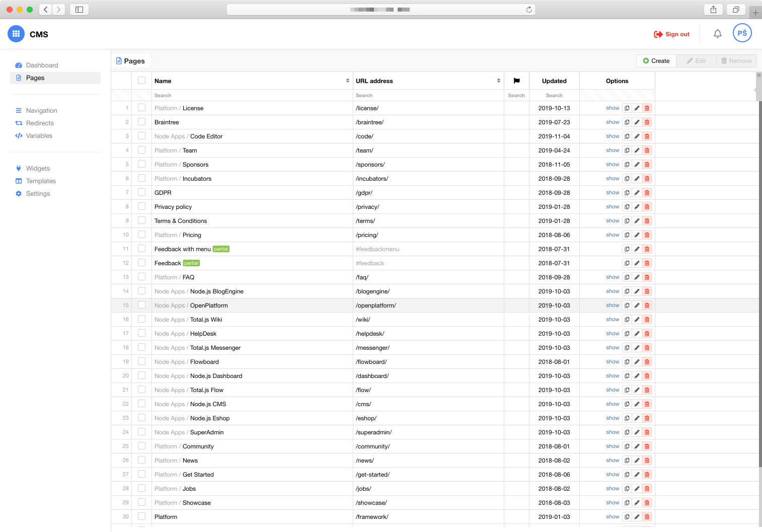
Task: Edit the Platform / Sponsors page
Action: pyautogui.click(x=637, y=165)
